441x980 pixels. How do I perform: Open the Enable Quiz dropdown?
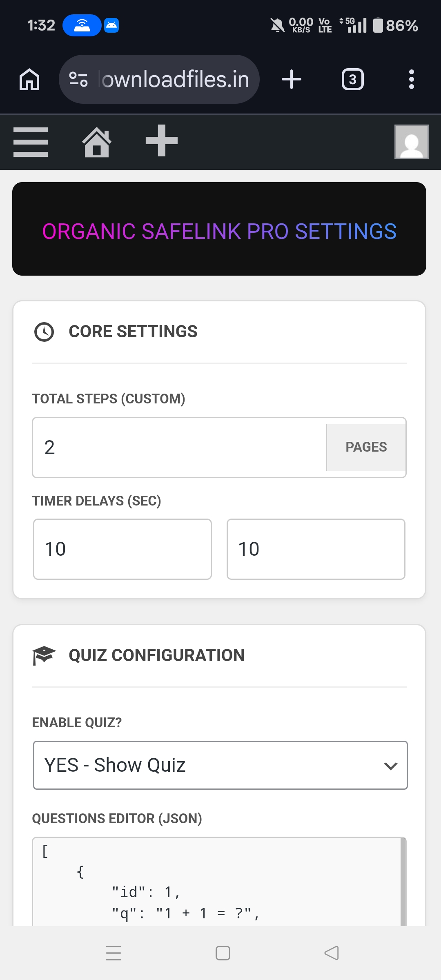[x=220, y=765]
